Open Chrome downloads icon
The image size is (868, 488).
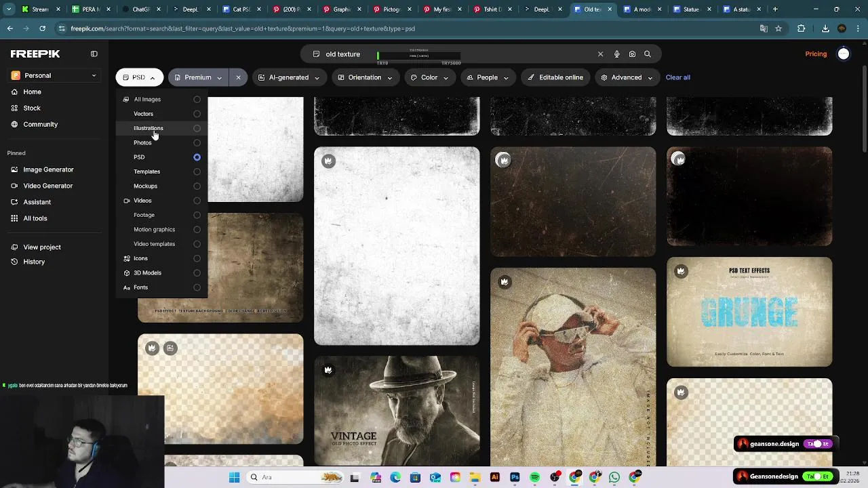click(825, 28)
